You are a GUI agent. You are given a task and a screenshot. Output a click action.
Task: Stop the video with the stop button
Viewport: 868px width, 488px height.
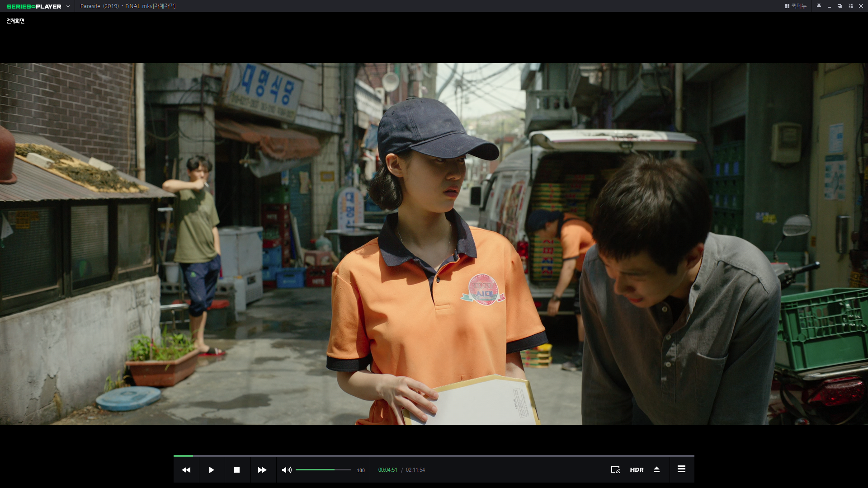click(236, 470)
